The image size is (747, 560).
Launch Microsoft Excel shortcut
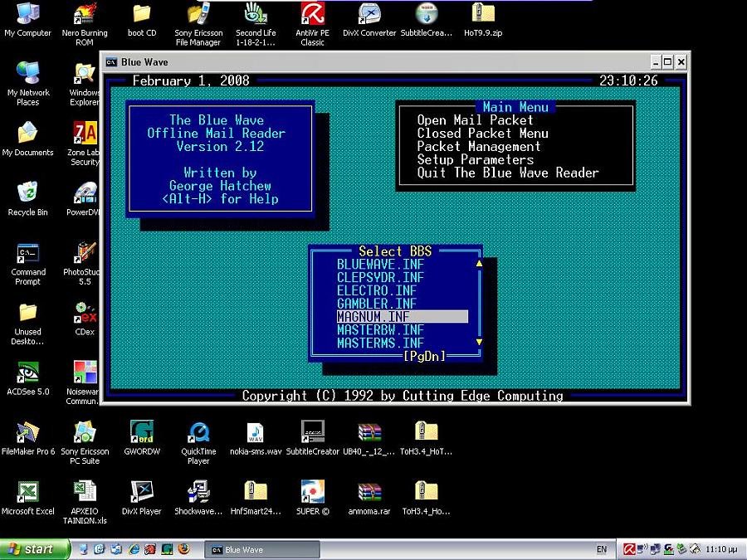(x=27, y=498)
